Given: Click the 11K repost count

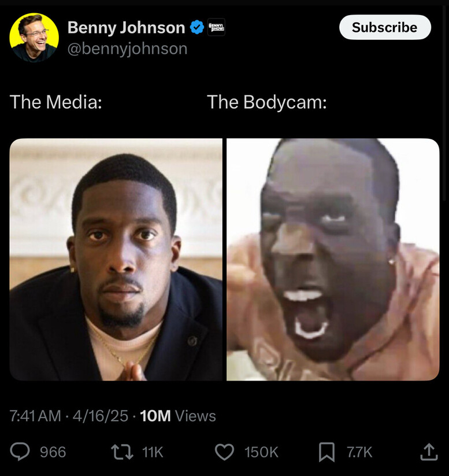Looking at the screenshot, I should click(153, 452).
